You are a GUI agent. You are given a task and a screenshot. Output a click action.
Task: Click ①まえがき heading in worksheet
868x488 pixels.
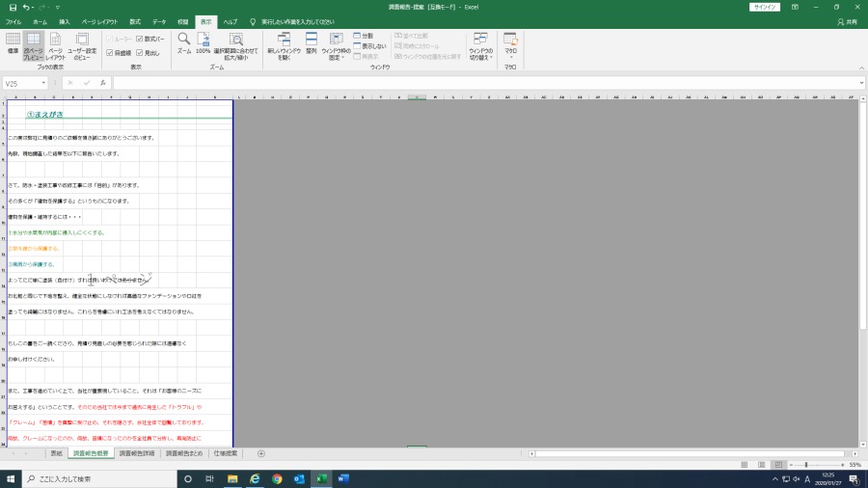click(x=44, y=115)
